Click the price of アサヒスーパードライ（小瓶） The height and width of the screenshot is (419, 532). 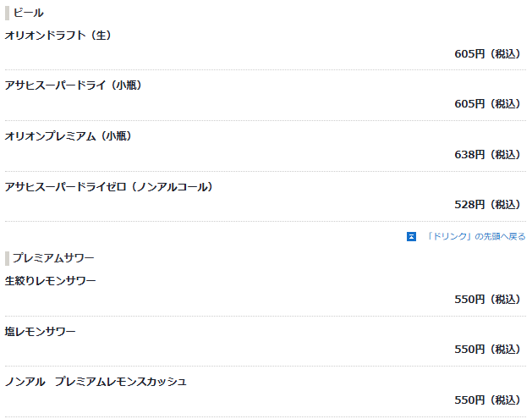[487, 103]
